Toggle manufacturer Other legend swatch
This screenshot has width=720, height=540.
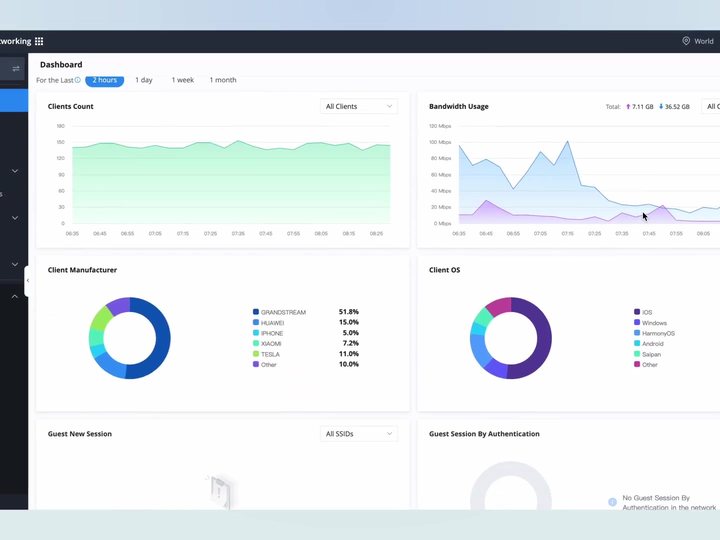pyautogui.click(x=256, y=364)
